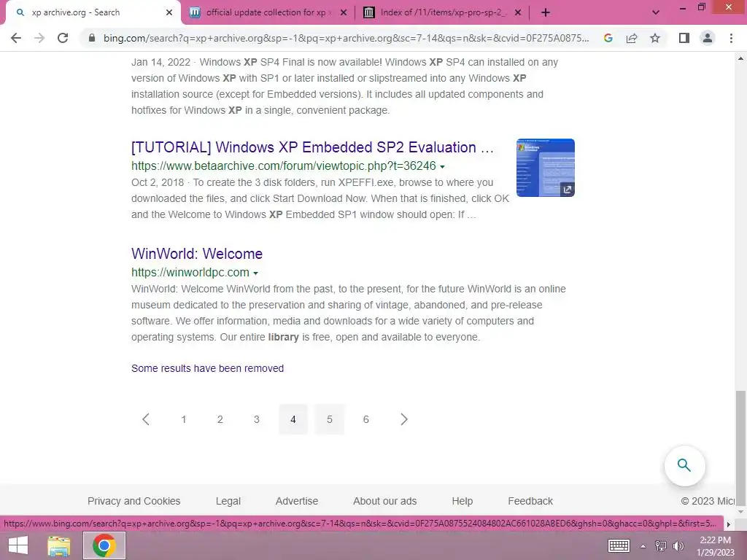747x560 pixels.
Task: Click the browser forward arrow
Action: (39, 38)
